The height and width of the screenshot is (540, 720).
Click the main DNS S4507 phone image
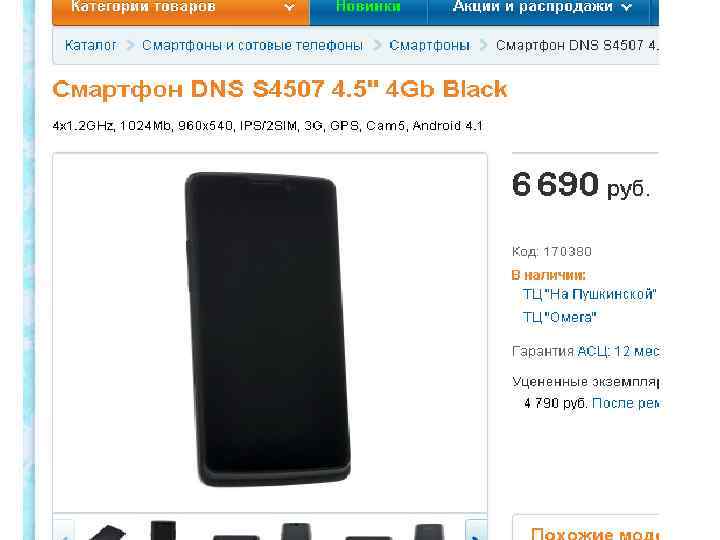(268, 329)
